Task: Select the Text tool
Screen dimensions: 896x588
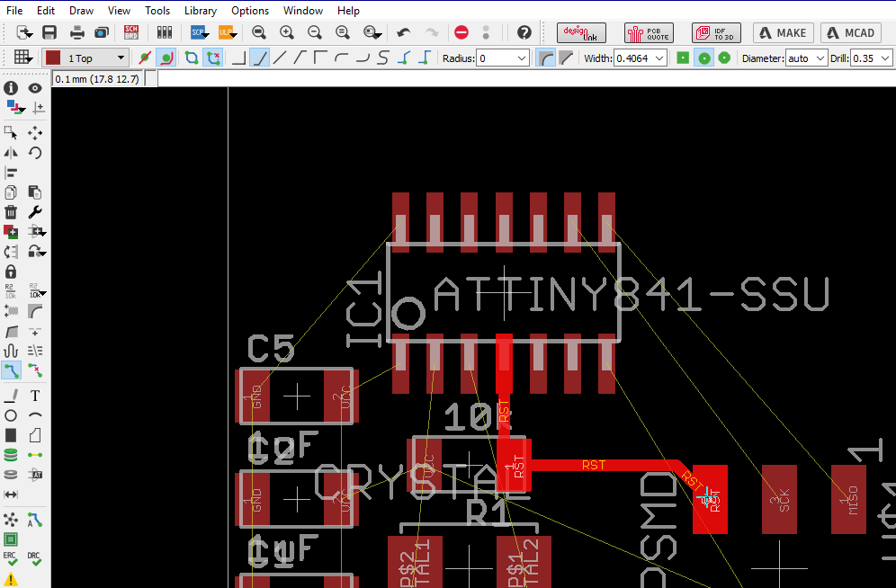Action: point(35,395)
